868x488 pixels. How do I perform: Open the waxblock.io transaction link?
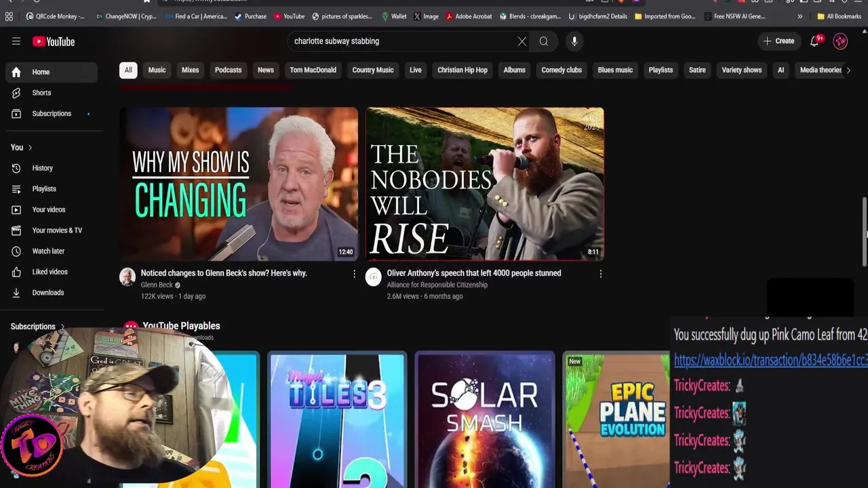pyautogui.click(x=771, y=361)
